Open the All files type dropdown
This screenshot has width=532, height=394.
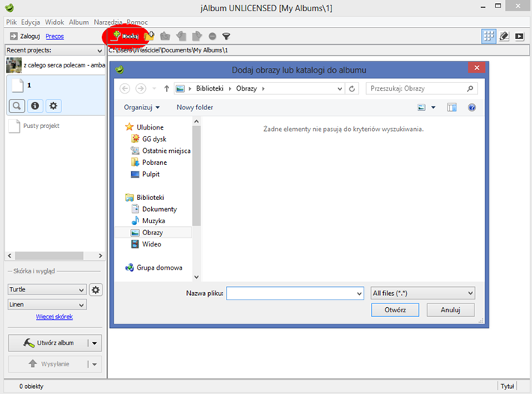click(423, 293)
